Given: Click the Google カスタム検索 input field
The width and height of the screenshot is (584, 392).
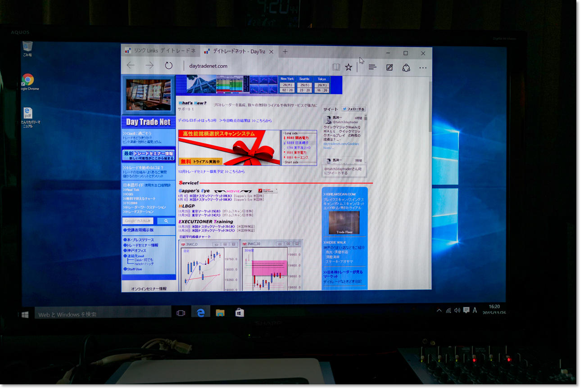Looking at the screenshot, I should (x=138, y=221).
